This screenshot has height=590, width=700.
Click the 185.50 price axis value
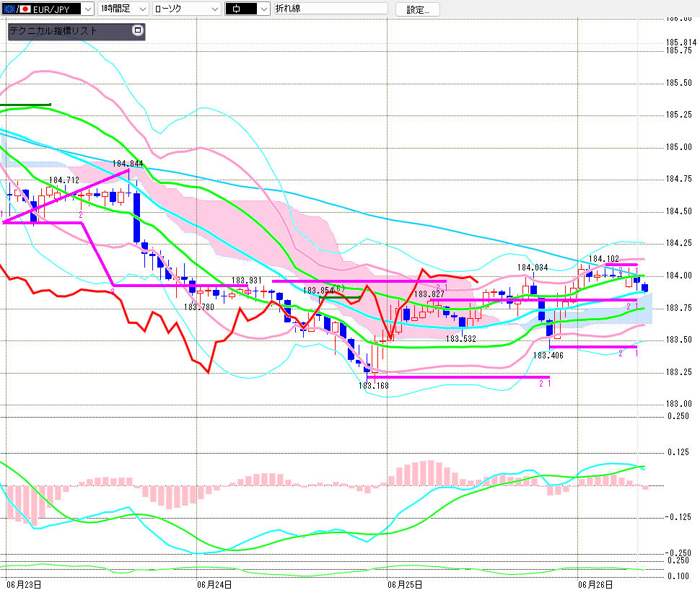679,82
